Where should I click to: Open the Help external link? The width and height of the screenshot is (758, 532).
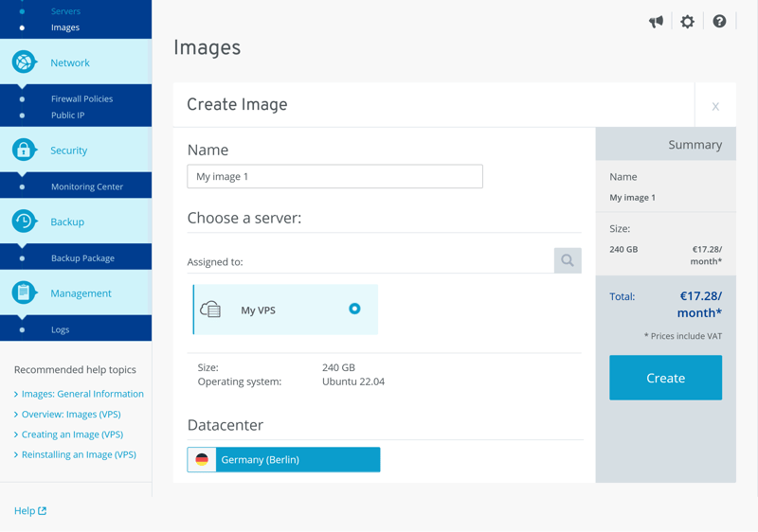click(29, 511)
